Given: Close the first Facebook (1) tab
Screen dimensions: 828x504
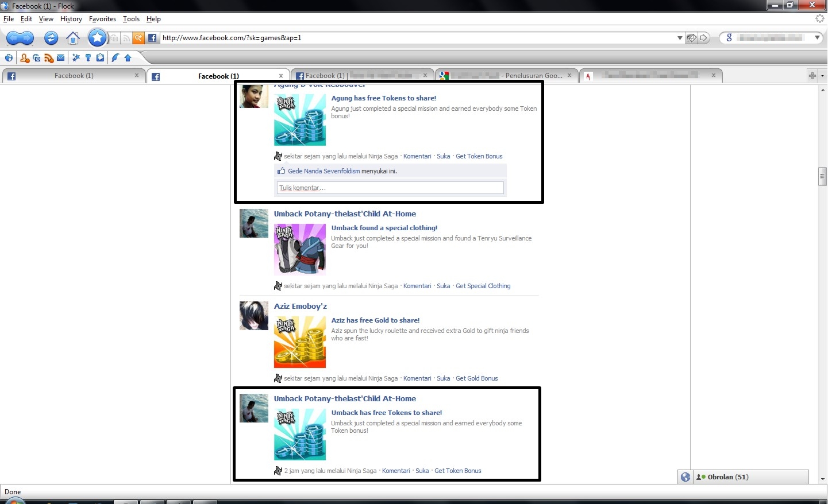Looking at the screenshot, I should pyautogui.click(x=137, y=75).
